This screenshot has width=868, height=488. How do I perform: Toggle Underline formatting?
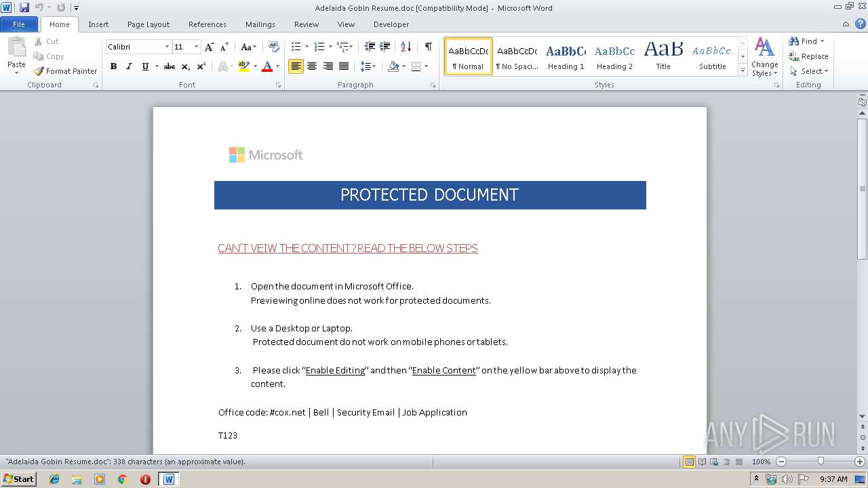[144, 66]
